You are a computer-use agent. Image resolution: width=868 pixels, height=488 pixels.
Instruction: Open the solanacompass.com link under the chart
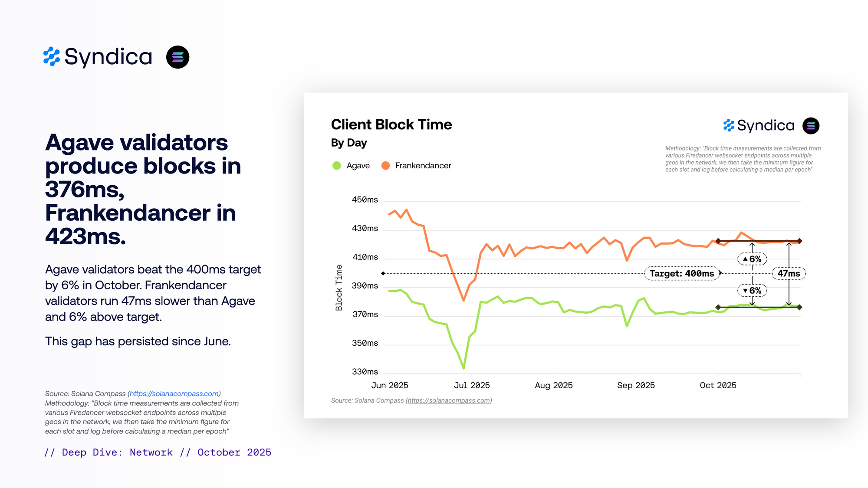click(449, 401)
